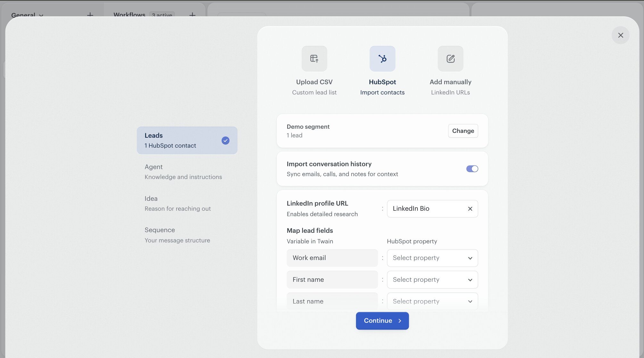Click the Change segment button

463,131
